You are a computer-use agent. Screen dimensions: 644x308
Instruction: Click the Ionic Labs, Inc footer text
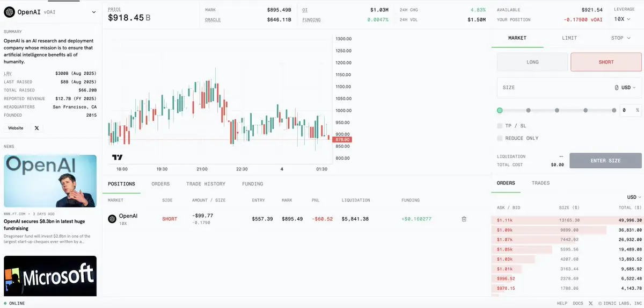pos(620,303)
